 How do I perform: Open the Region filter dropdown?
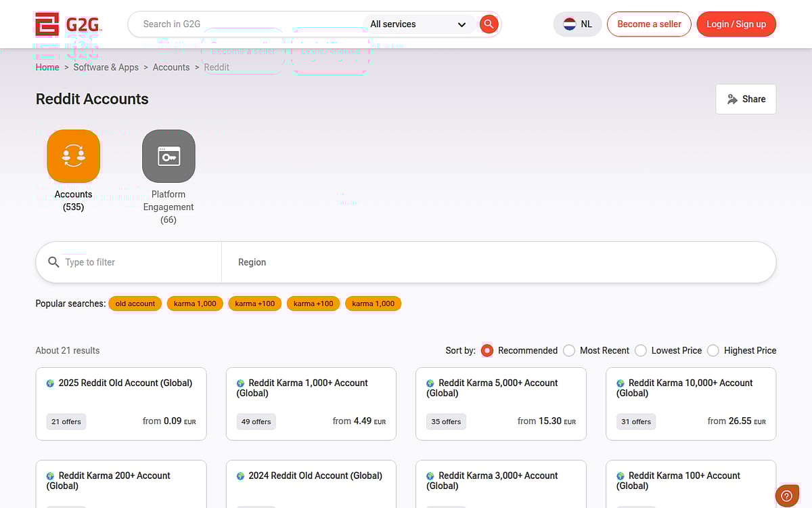click(x=498, y=262)
